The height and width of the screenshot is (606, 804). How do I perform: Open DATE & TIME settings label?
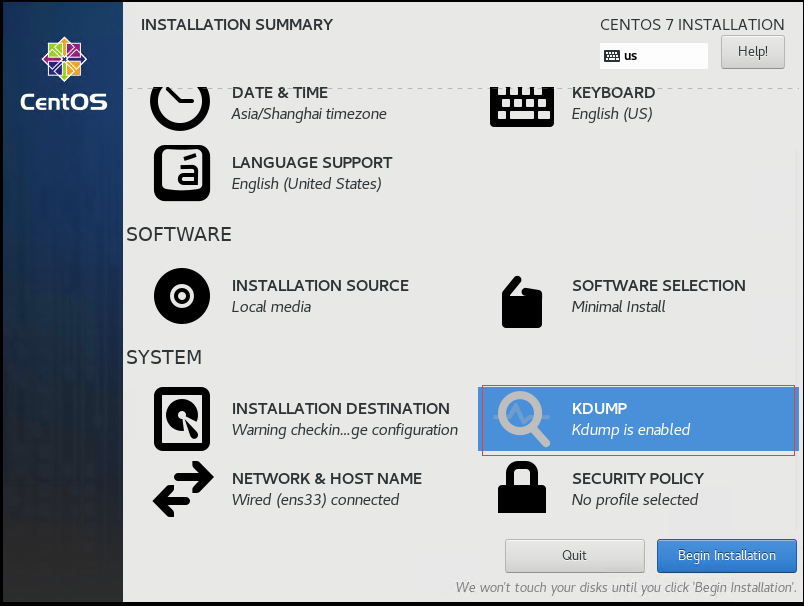coord(279,93)
